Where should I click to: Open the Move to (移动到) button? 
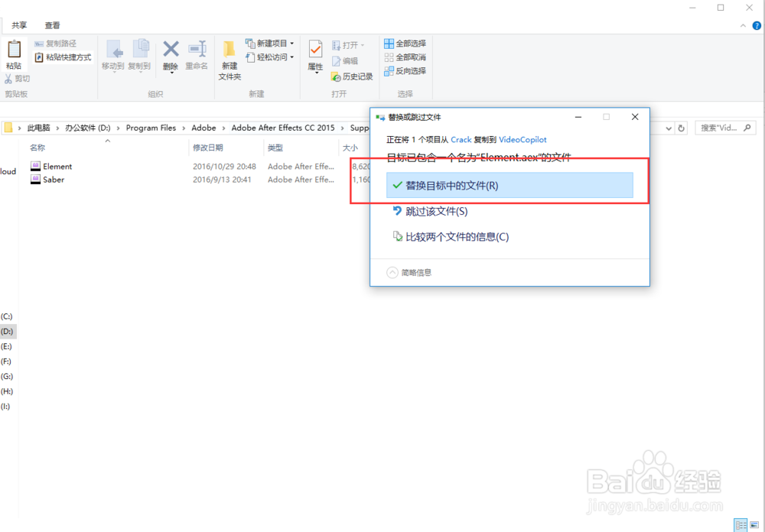coord(112,56)
